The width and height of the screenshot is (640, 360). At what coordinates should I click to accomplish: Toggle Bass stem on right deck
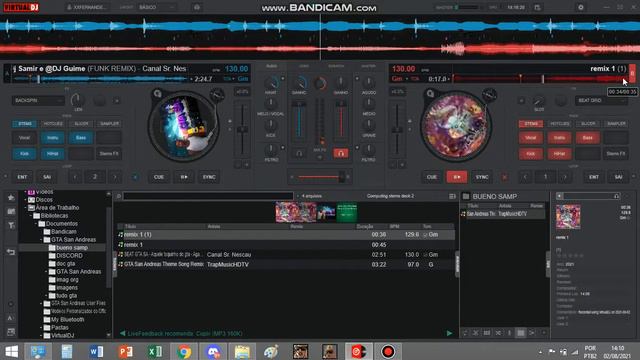(x=587, y=138)
